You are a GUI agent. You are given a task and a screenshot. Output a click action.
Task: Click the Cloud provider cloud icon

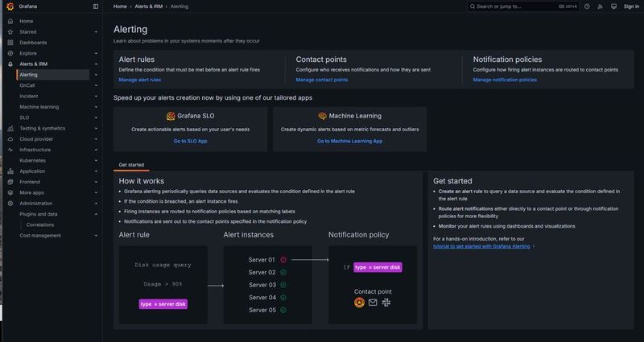pyautogui.click(x=10, y=139)
